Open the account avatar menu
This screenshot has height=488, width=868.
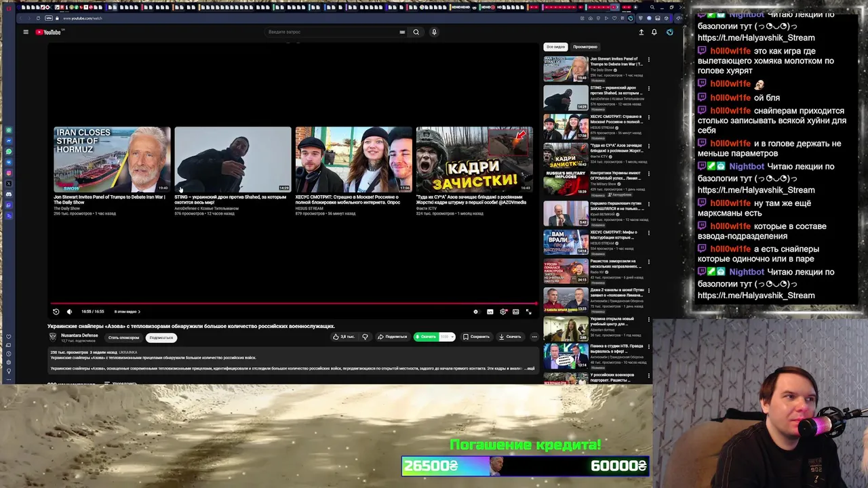point(670,32)
